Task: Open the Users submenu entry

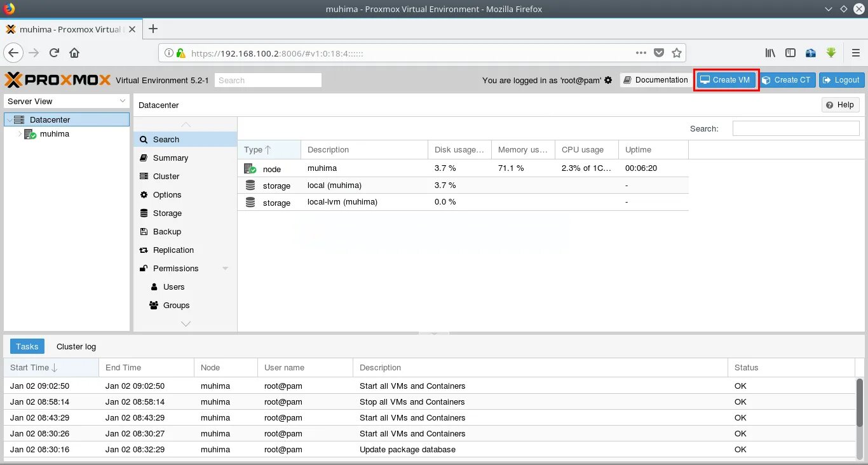Action: tap(185, 286)
